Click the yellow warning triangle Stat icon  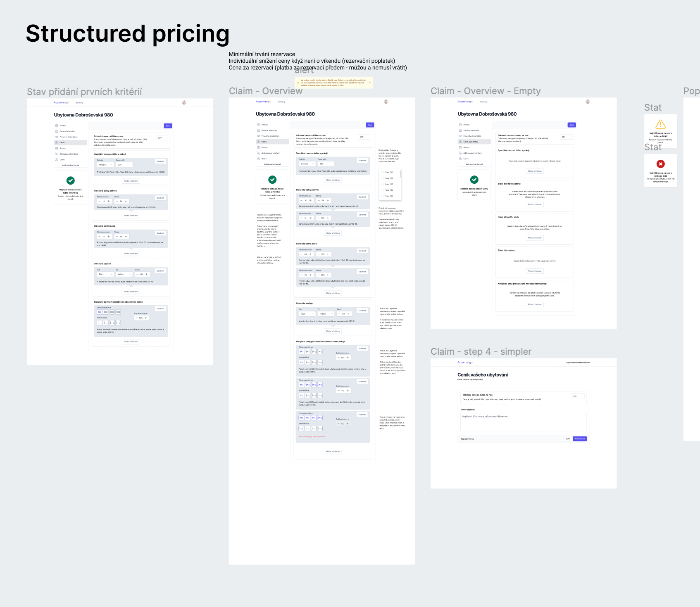pyautogui.click(x=660, y=124)
